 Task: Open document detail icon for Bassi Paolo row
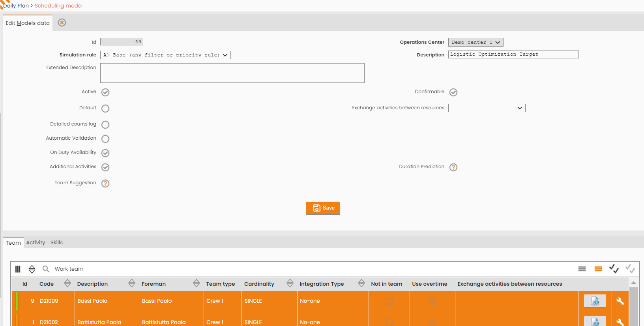tap(595, 301)
